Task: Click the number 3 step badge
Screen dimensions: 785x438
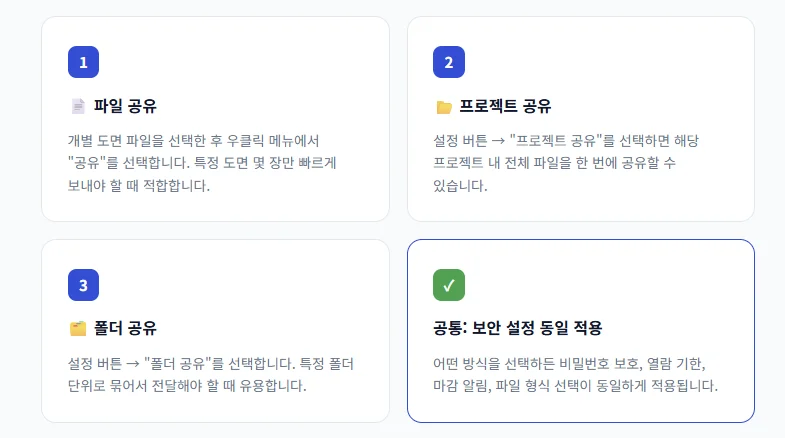Action: [x=84, y=285]
